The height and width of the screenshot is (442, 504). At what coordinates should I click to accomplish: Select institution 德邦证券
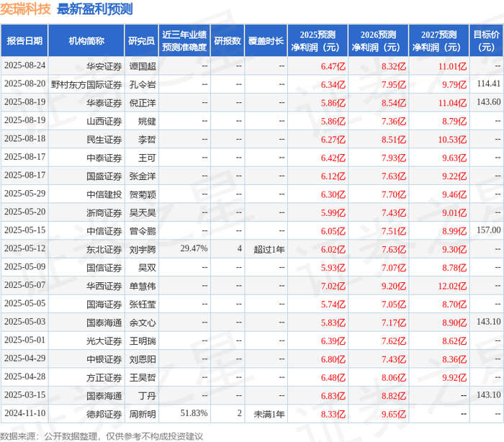(104, 415)
